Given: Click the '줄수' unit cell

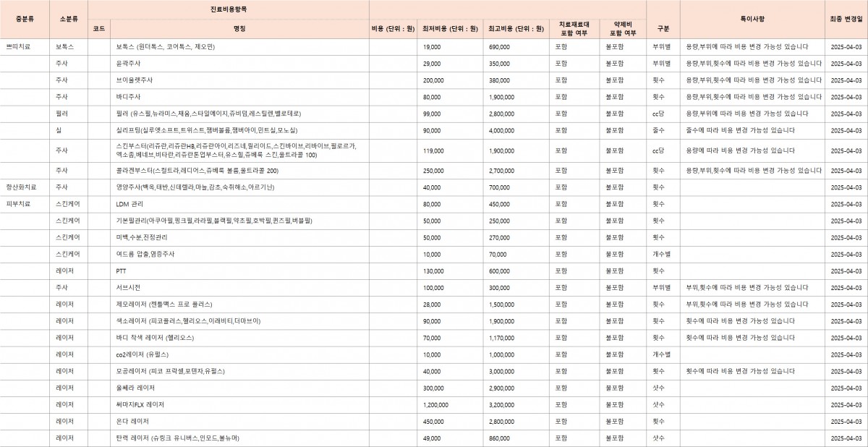Looking at the screenshot, I should click(x=663, y=130).
